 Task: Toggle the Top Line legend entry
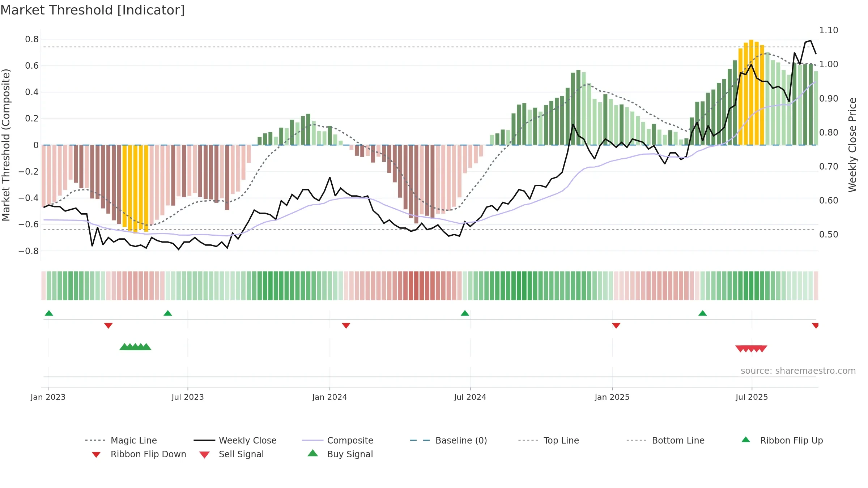549,440
